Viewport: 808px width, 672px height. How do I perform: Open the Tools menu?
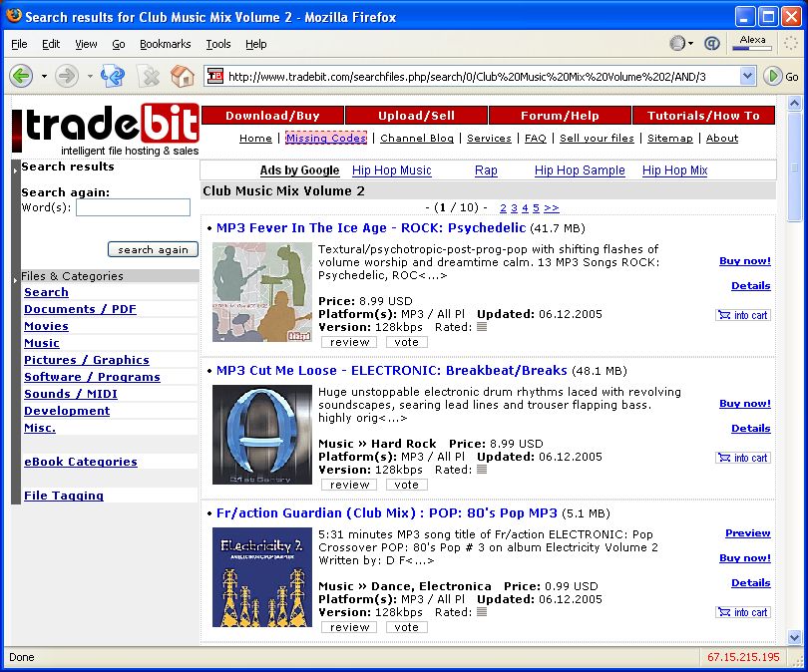coord(218,44)
